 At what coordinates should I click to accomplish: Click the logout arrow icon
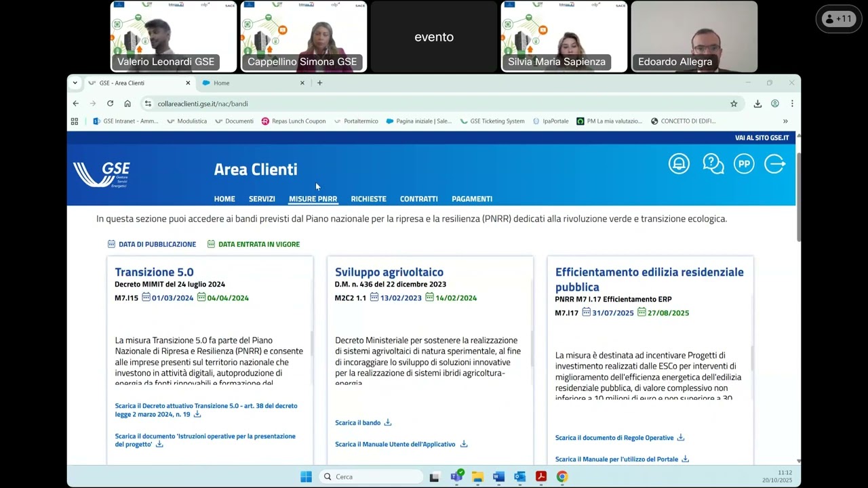point(775,164)
